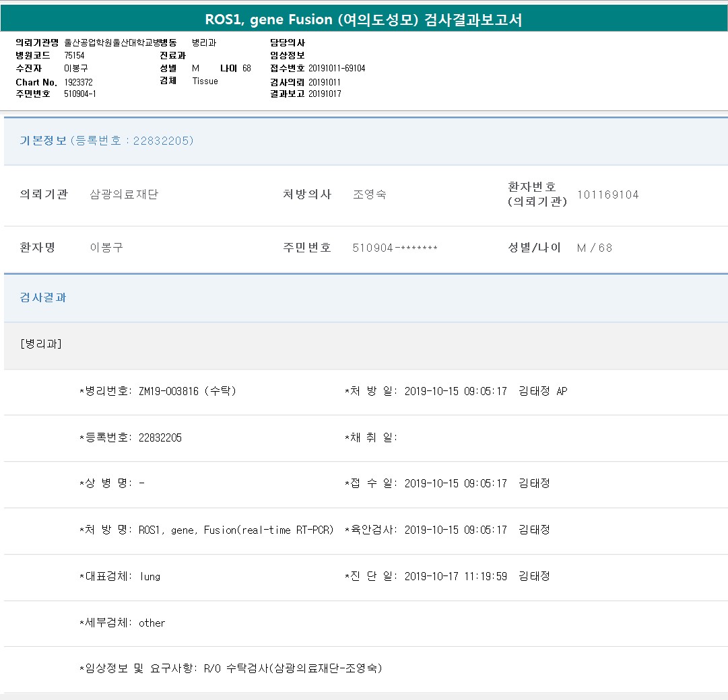Click the 대표검체 value lung
Viewport: 728px width, 700px height.
[150, 576]
